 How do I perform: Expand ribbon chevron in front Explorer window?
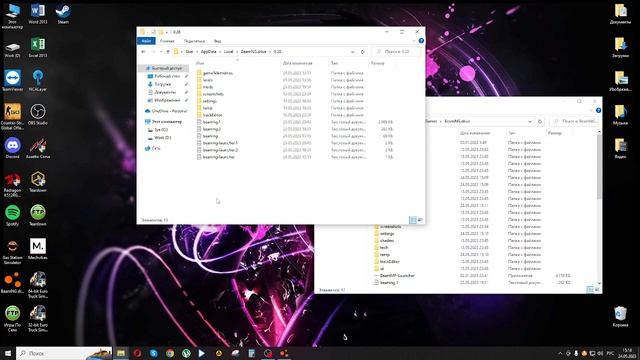click(414, 41)
